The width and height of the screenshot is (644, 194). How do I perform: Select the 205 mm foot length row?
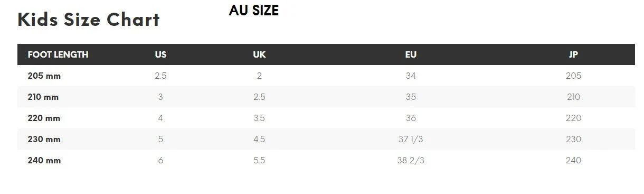tap(326, 76)
